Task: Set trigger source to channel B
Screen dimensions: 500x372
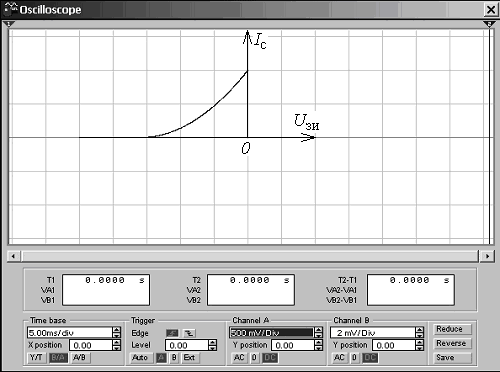Action: point(174,358)
